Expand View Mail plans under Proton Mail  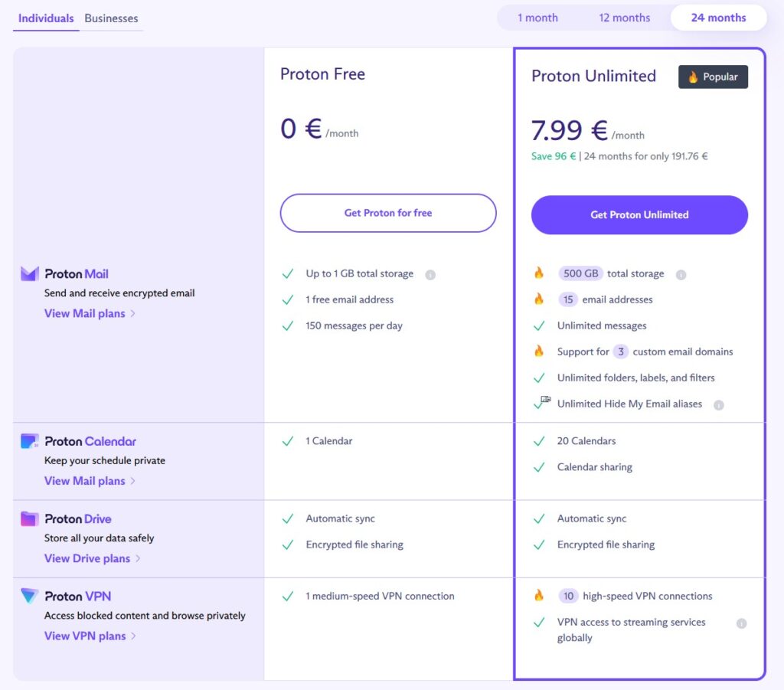click(90, 313)
